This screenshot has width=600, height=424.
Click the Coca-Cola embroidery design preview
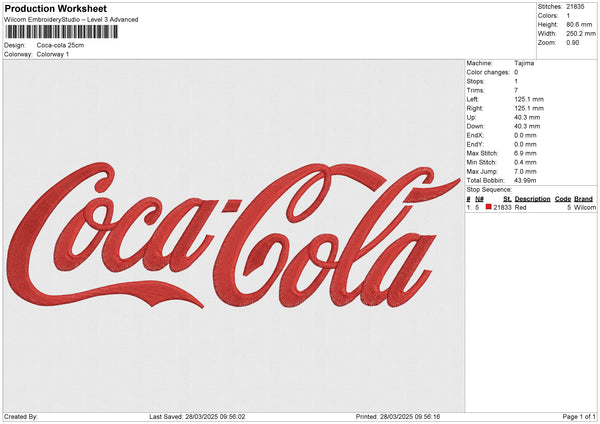pos(233,235)
